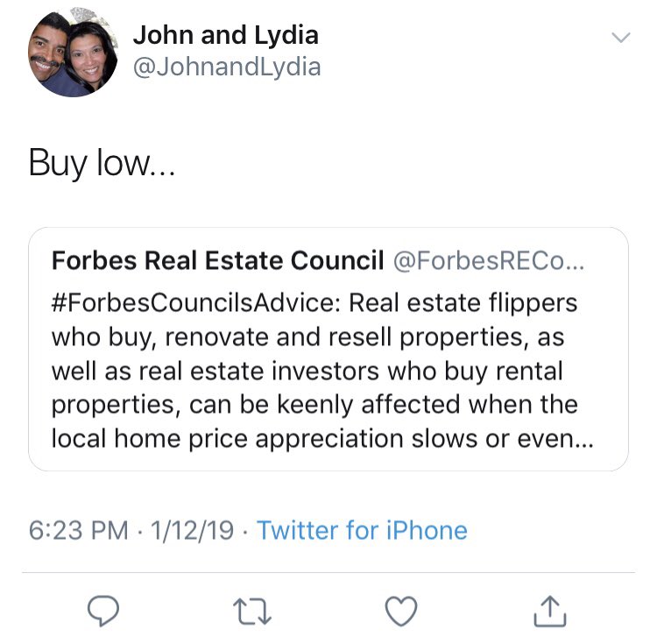Open the @JohnandLydia handle
657x644 pixels.
click(x=227, y=67)
